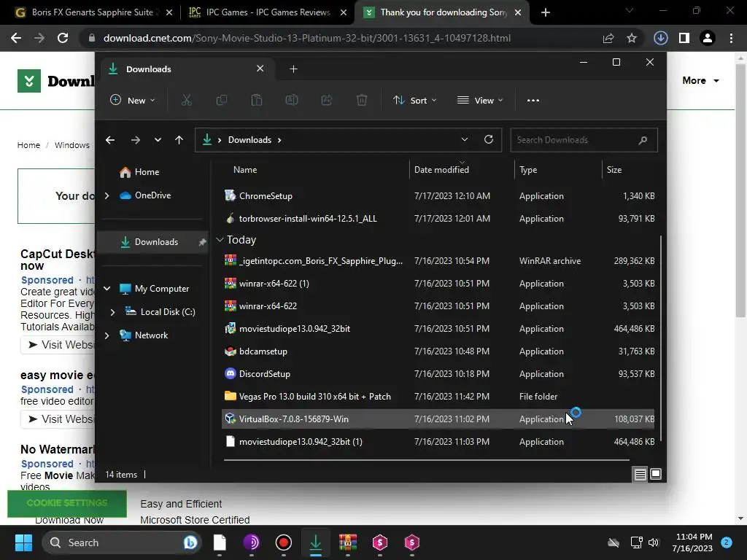This screenshot has height=560, width=747.
Task: Select Downloads in navigation pane
Action: click(152, 242)
